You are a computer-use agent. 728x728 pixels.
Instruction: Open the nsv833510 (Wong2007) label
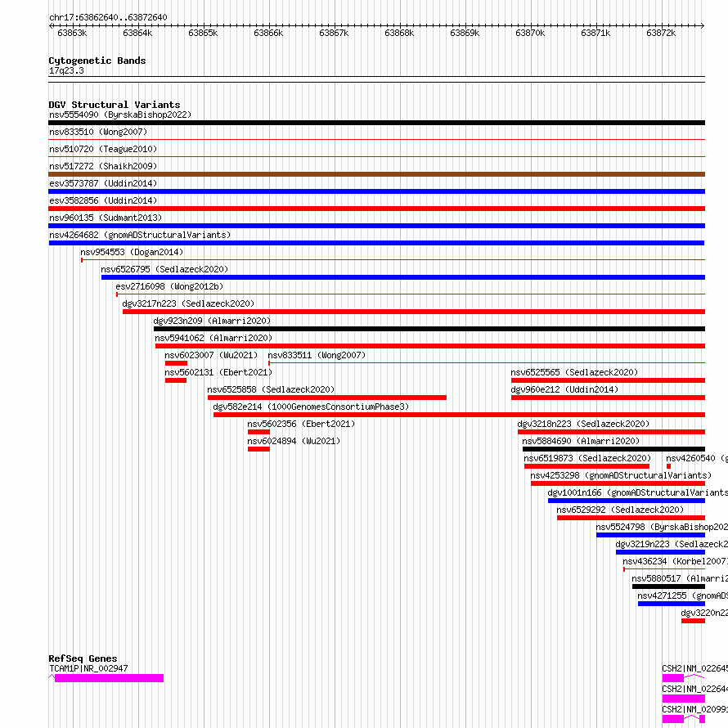point(98,132)
